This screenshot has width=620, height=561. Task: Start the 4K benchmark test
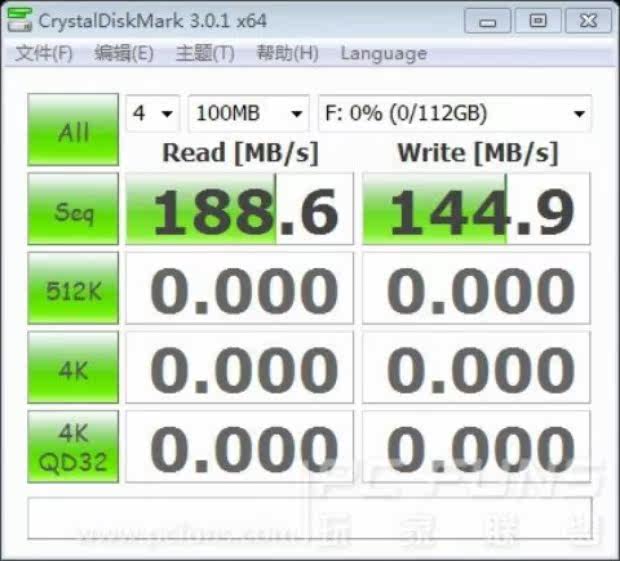point(73,367)
